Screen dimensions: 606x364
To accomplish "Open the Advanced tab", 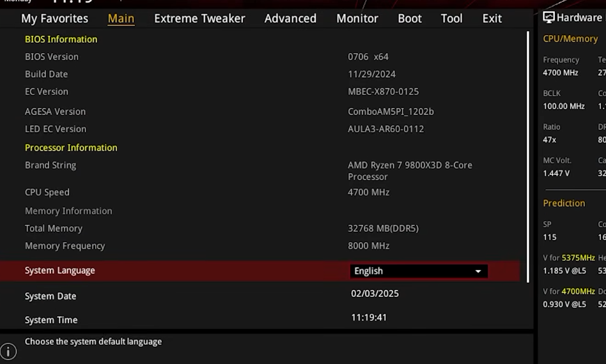I will tap(290, 19).
